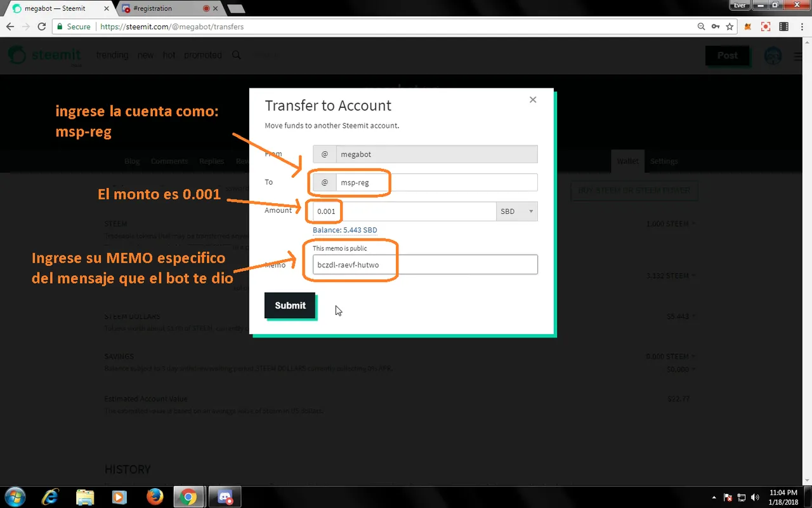Click the Steemit search magnifier icon
812x508 pixels.
(236, 55)
